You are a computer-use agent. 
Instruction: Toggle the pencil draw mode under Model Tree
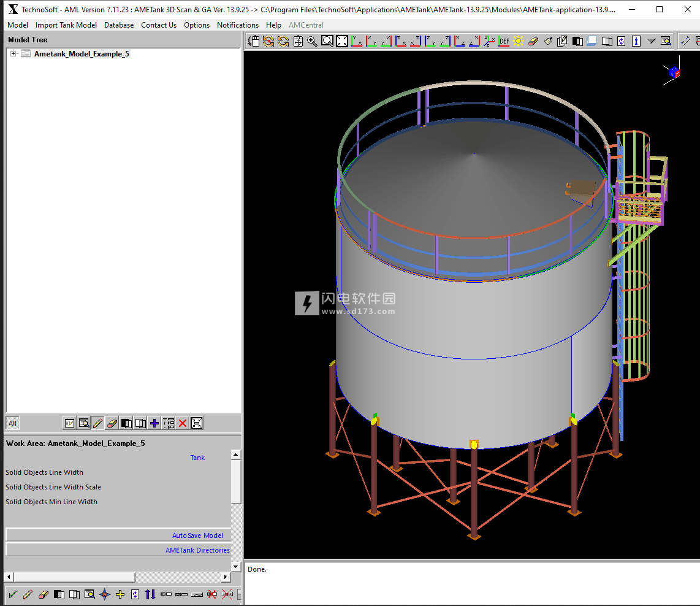[98, 423]
